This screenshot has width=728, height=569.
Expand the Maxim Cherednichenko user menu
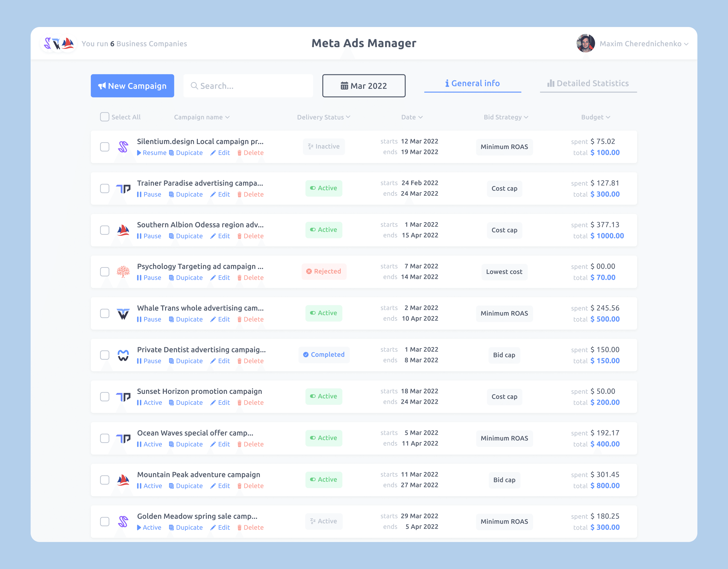click(644, 44)
